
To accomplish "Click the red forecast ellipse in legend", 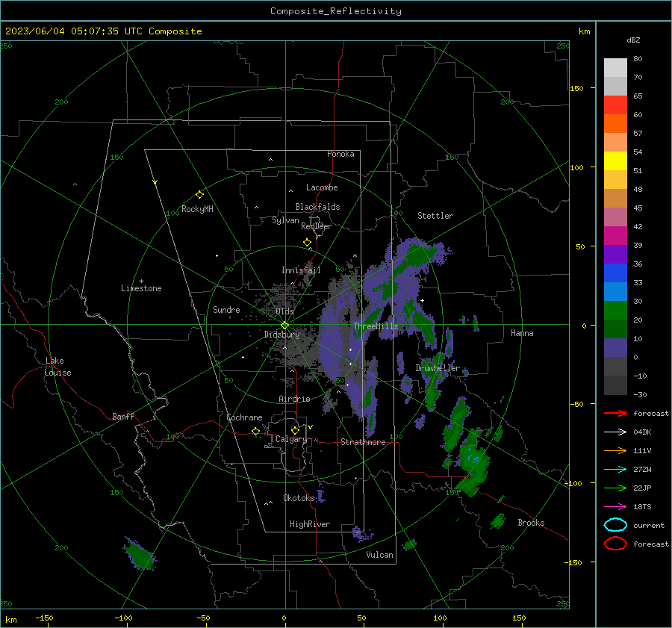I will pos(615,544).
